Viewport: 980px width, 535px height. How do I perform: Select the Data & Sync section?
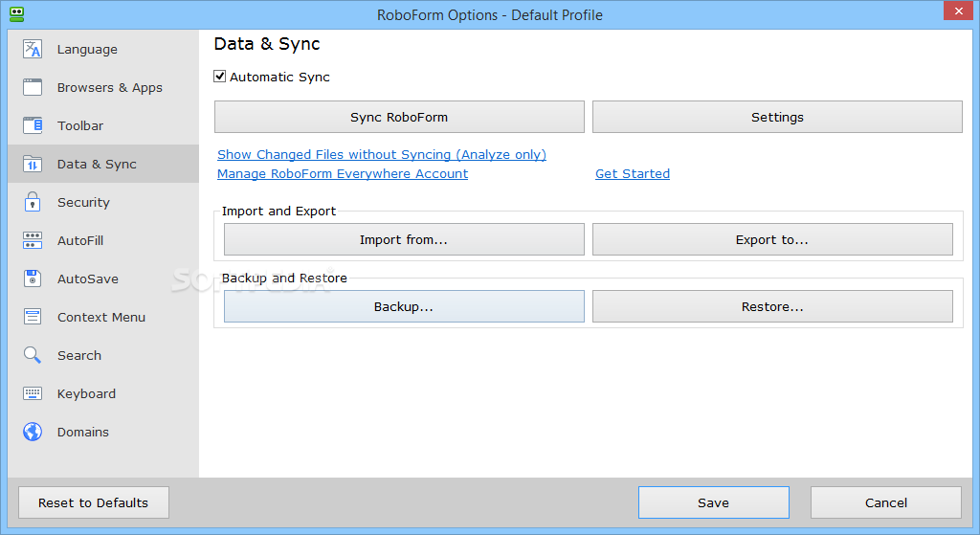pyautogui.click(x=103, y=164)
